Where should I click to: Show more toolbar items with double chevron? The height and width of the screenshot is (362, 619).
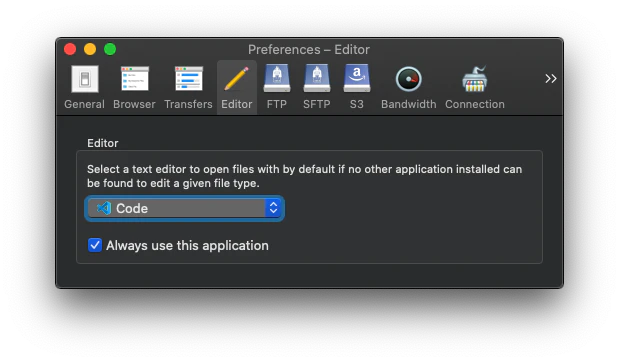551,79
